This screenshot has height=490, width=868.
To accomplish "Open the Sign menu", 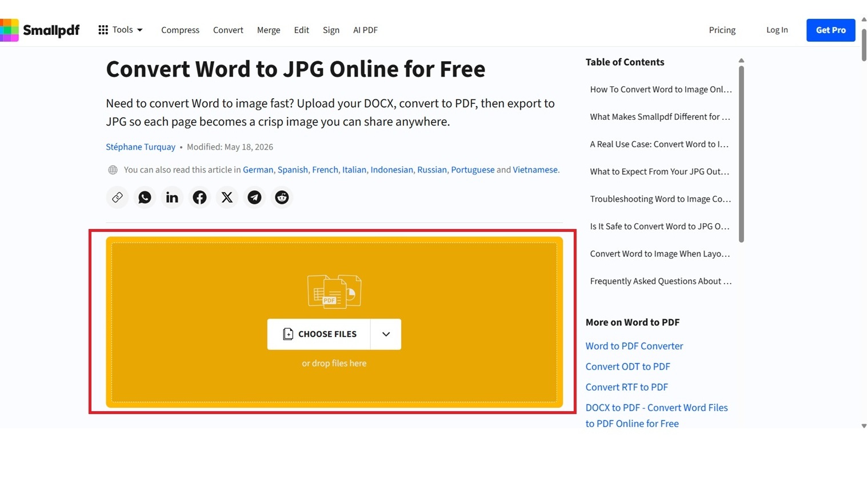I will point(331,30).
